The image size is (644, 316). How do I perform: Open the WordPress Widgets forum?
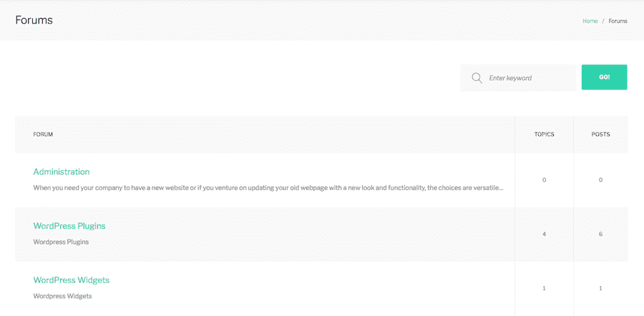point(72,280)
